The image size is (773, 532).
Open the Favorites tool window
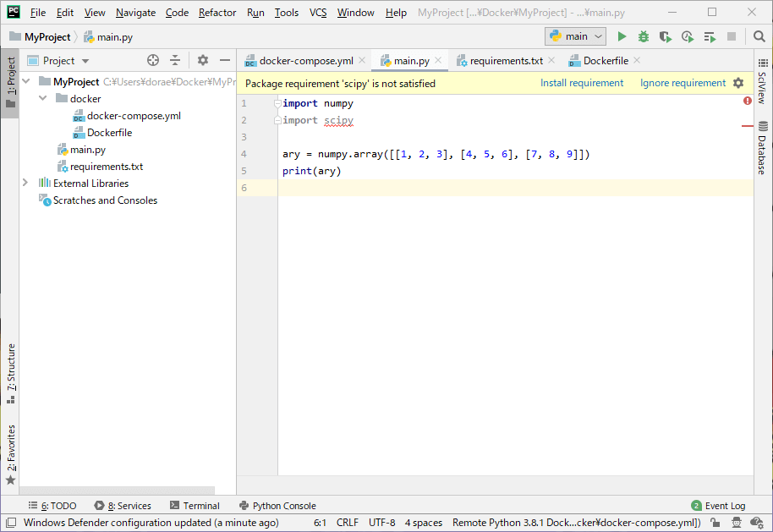[x=11, y=454]
